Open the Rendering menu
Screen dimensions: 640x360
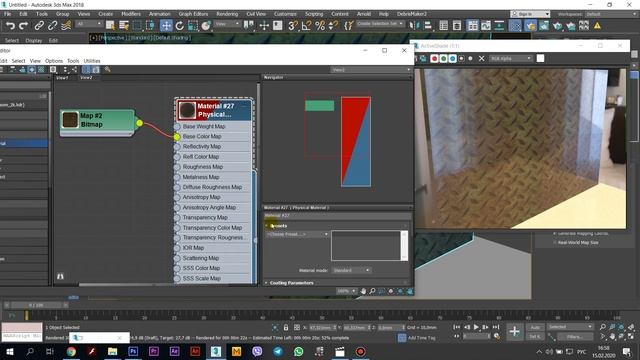(227, 14)
